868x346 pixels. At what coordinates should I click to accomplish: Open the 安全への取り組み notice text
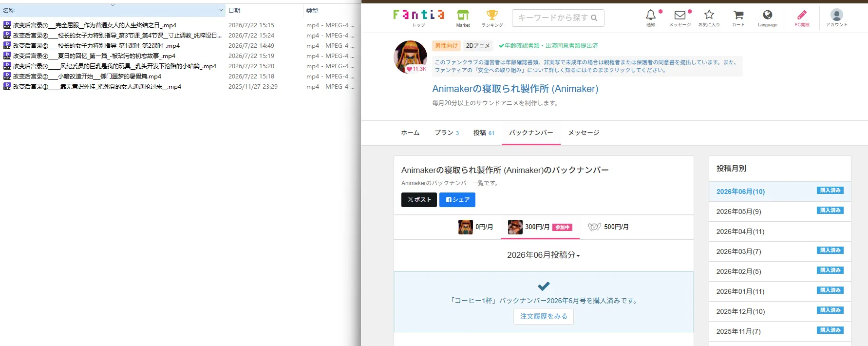point(587,66)
